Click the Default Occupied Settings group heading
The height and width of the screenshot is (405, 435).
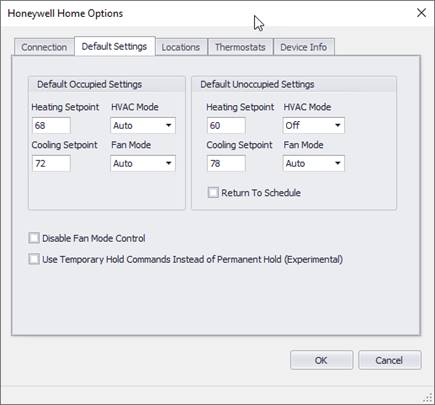[x=89, y=84]
